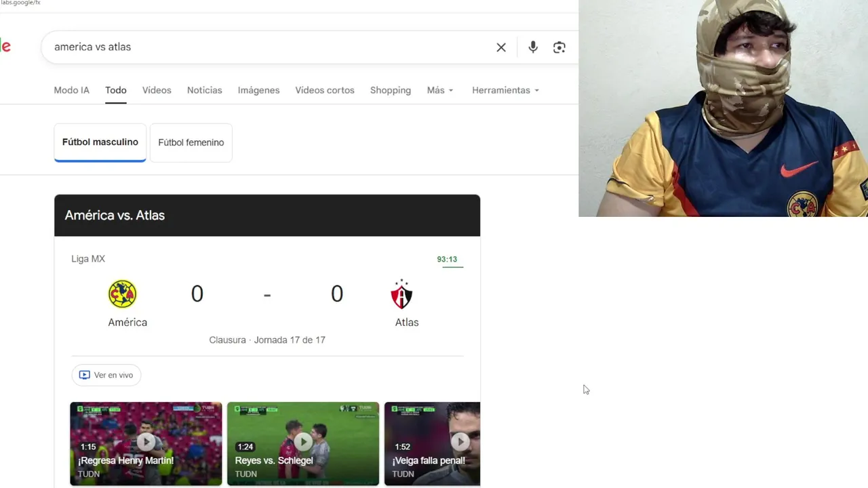
Task: Open the Videos cortos tab
Action: tap(325, 90)
